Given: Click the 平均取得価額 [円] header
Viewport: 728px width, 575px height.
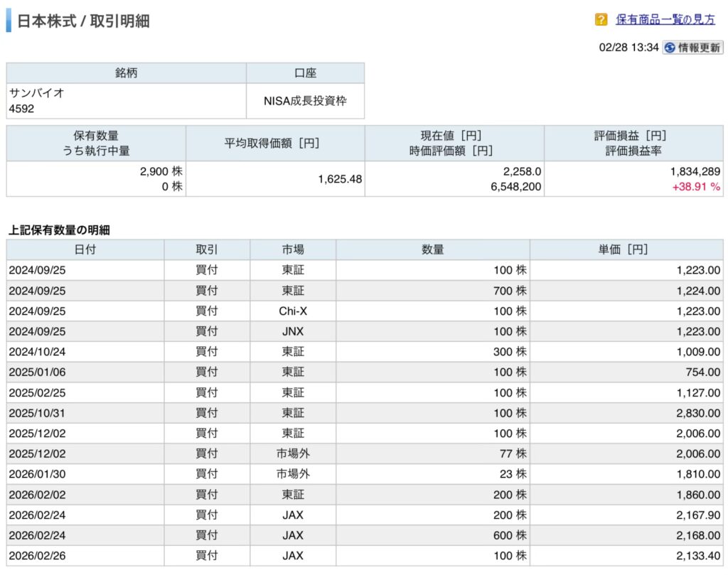Looking at the screenshot, I should [275, 143].
